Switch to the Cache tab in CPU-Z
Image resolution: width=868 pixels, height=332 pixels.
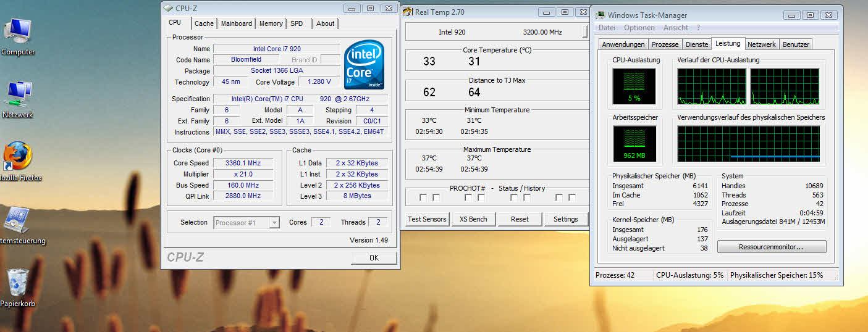[x=204, y=23]
